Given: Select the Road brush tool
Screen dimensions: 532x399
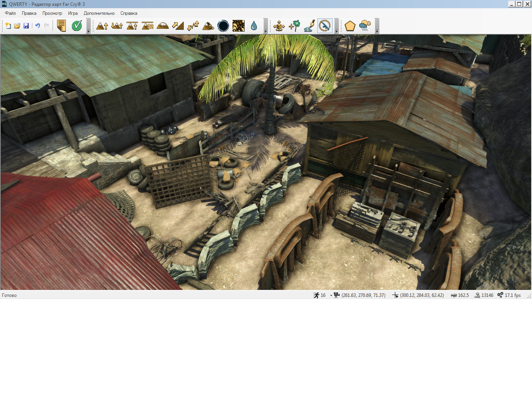Looking at the screenshot, I should point(310,26).
